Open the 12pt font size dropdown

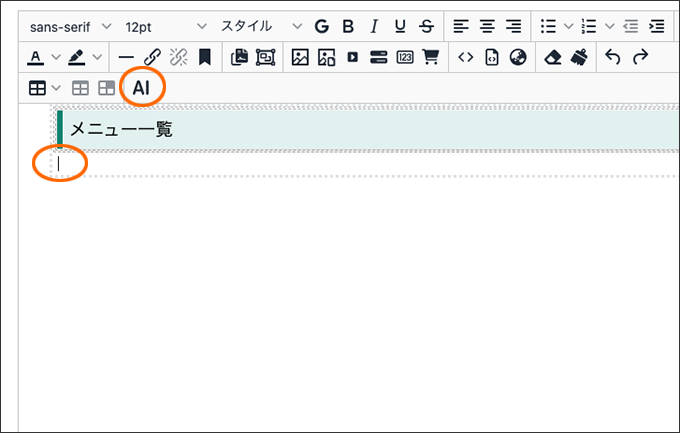(x=165, y=27)
